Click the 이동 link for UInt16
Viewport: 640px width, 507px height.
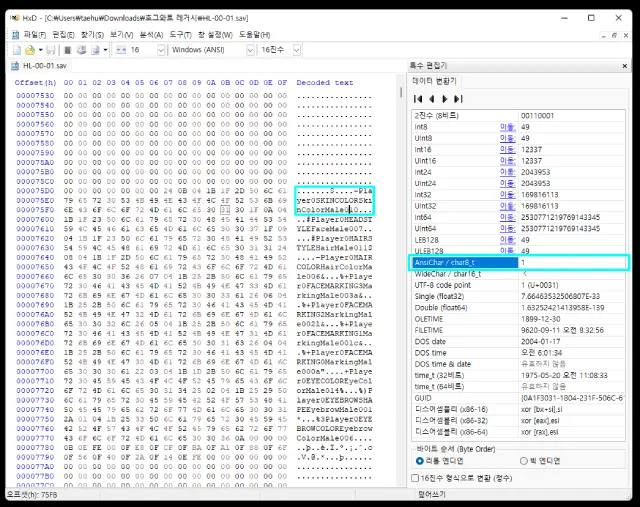pos(508,161)
